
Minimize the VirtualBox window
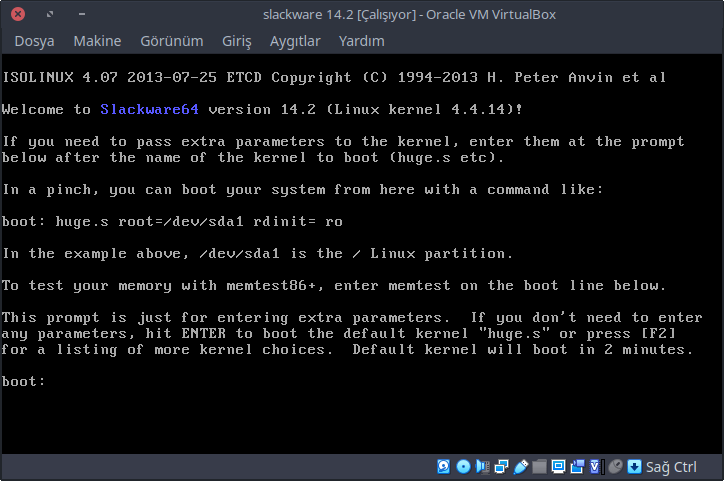click(82, 14)
